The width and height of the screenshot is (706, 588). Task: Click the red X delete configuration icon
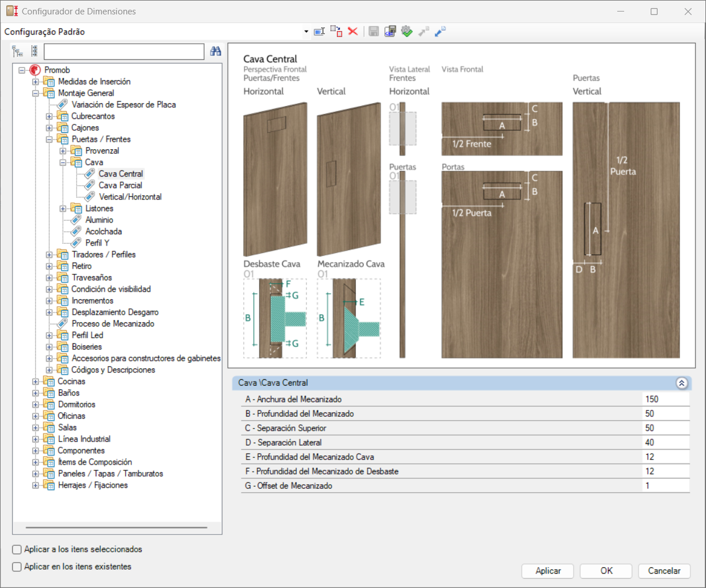(353, 32)
